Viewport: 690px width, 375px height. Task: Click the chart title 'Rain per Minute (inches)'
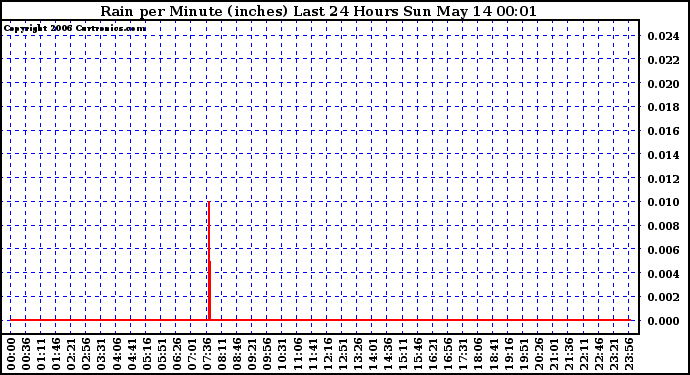tap(194, 11)
